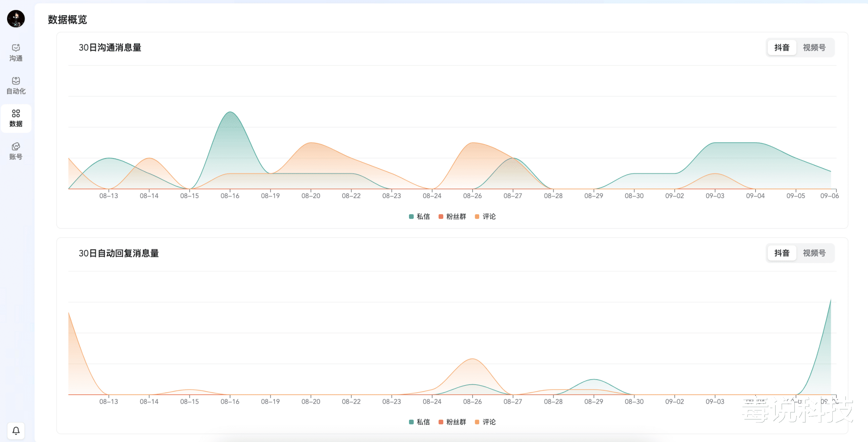Click the 08-16 peak in messages chart
Screen dimensions: 868x442
coord(230,112)
